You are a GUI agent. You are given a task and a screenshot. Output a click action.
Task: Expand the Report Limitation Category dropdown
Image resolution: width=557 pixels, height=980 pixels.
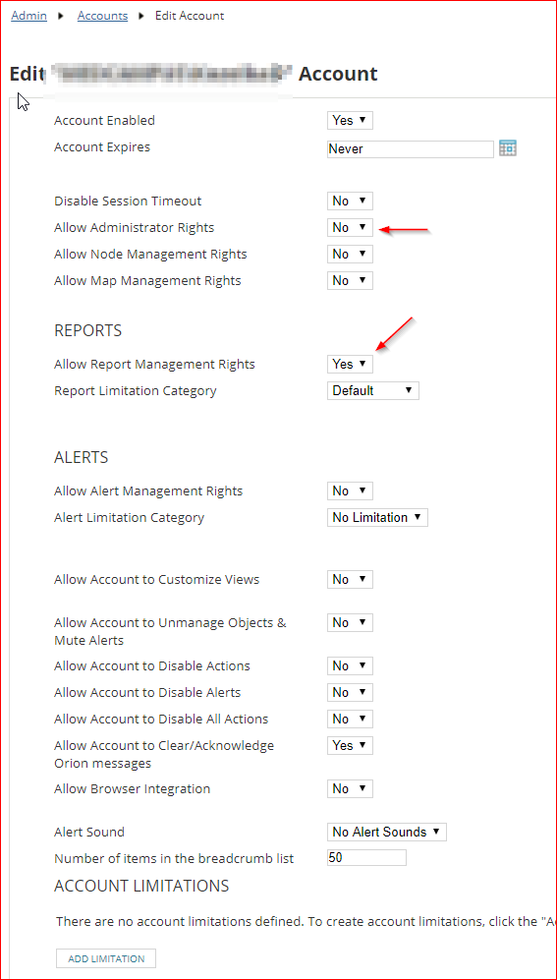pyautogui.click(x=372, y=390)
